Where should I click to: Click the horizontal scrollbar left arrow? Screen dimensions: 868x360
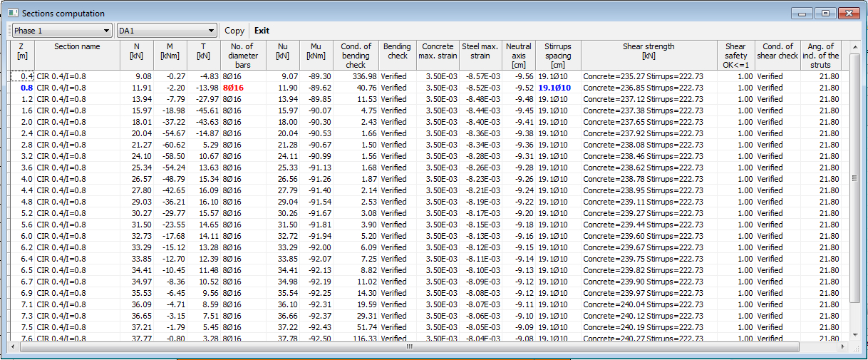[14, 347]
